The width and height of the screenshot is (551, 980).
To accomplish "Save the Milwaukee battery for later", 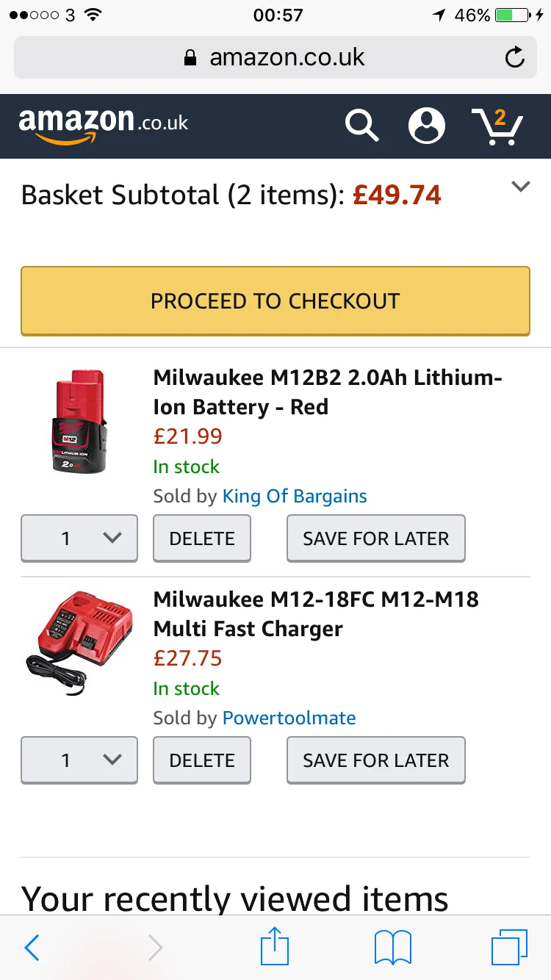I will coord(376,538).
